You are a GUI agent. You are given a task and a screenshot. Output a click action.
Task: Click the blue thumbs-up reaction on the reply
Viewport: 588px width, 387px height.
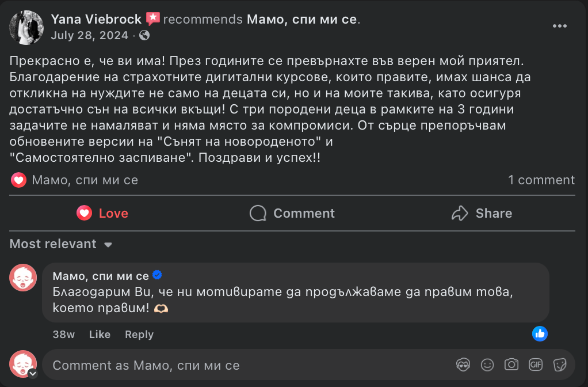(540, 333)
